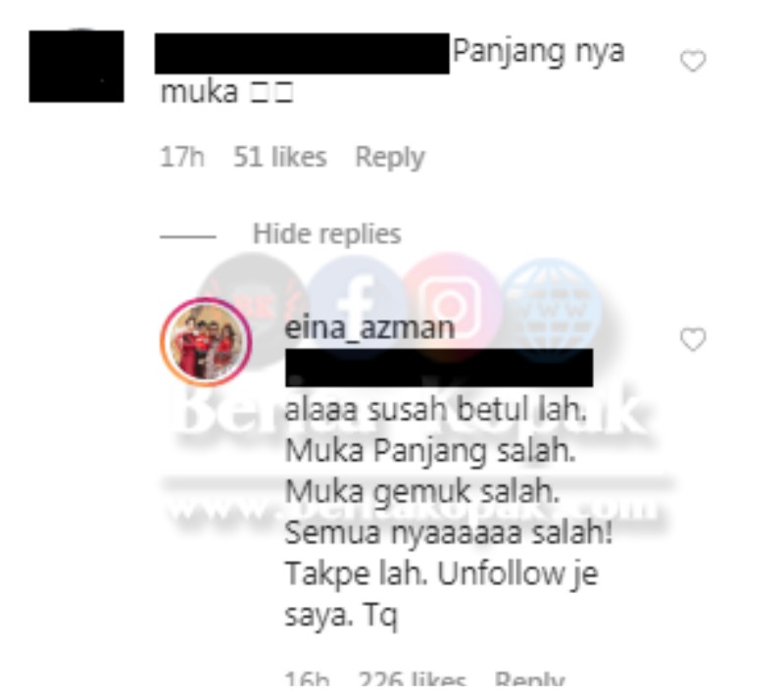The height and width of the screenshot is (700, 784).
Task: Like the "Panjang nya muka" comment
Action: (x=693, y=61)
